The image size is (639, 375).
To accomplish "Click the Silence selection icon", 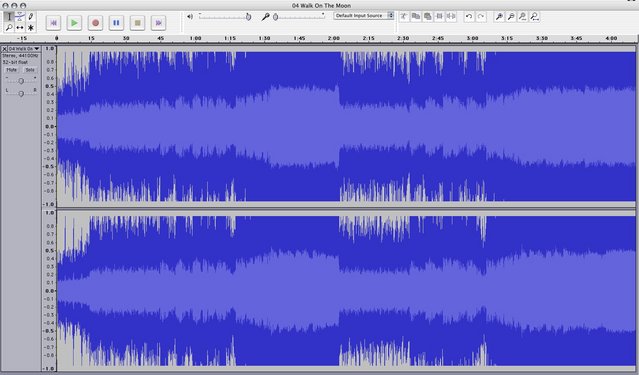I will coord(451,17).
